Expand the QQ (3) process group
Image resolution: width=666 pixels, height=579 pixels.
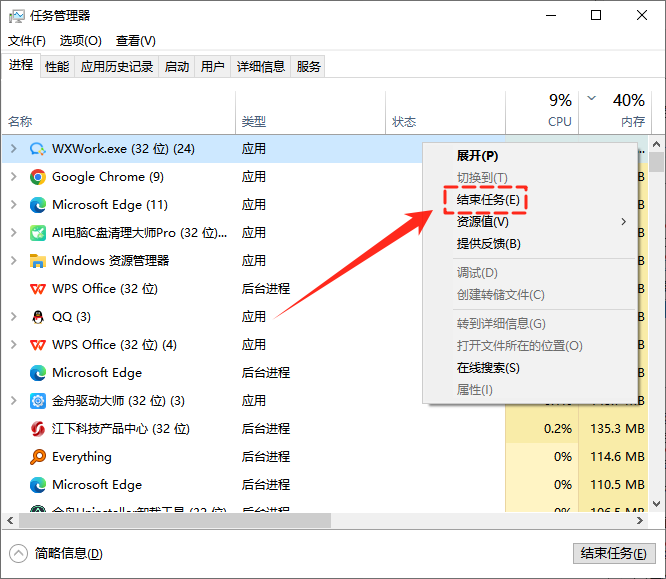tap(14, 317)
